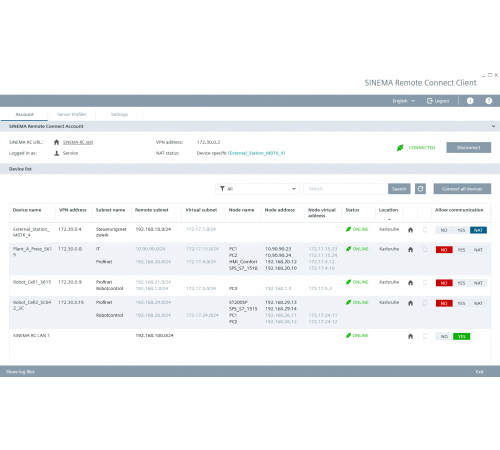Select the Steuerungsnetzwerk subnet name cell
The image size is (500, 450).
[111, 232]
